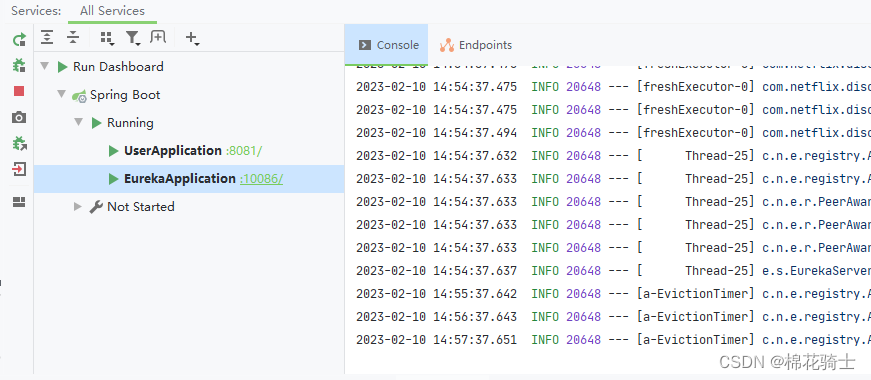This screenshot has height=380, width=871.
Task: Select the EurekaApplication service
Action: [x=189, y=179]
